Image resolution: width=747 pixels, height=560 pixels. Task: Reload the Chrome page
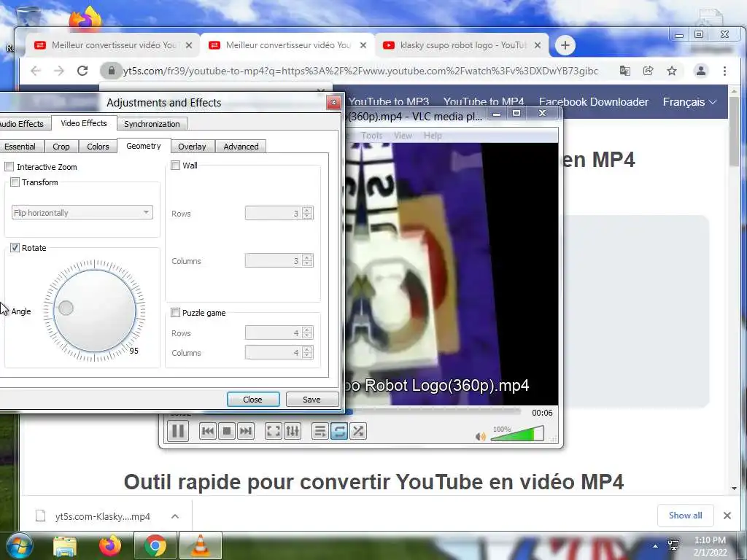pyautogui.click(x=82, y=71)
